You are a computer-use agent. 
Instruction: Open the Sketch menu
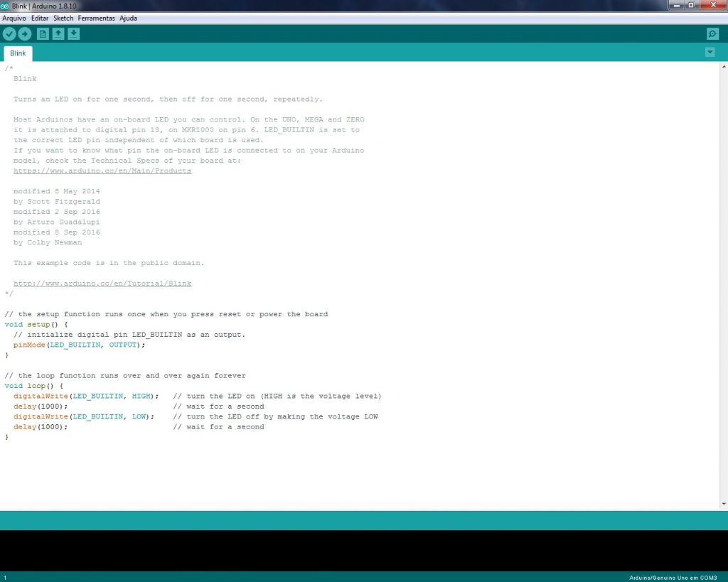[x=63, y=18]
